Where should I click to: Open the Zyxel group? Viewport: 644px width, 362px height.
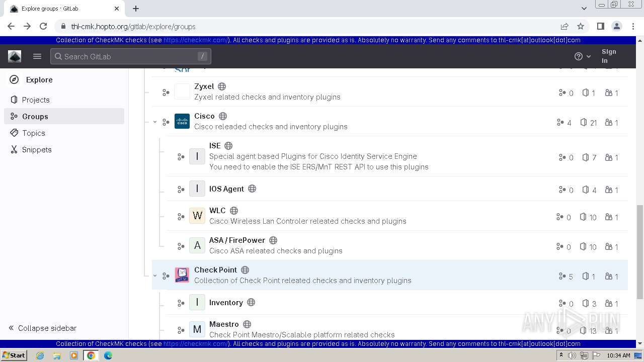(204, 86)
